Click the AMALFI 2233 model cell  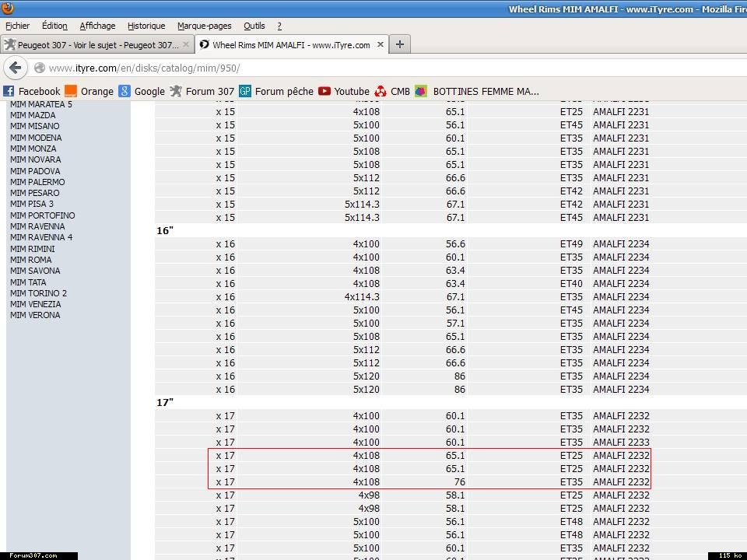pos(621,442)
